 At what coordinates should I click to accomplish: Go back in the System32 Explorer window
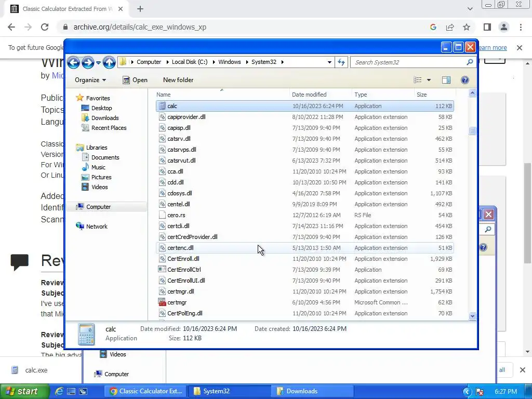73,62
